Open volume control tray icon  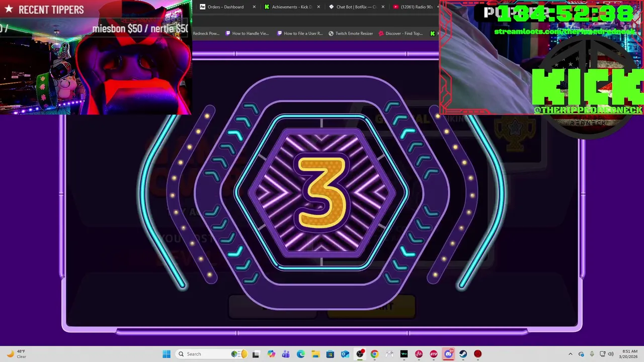(611, 354)
